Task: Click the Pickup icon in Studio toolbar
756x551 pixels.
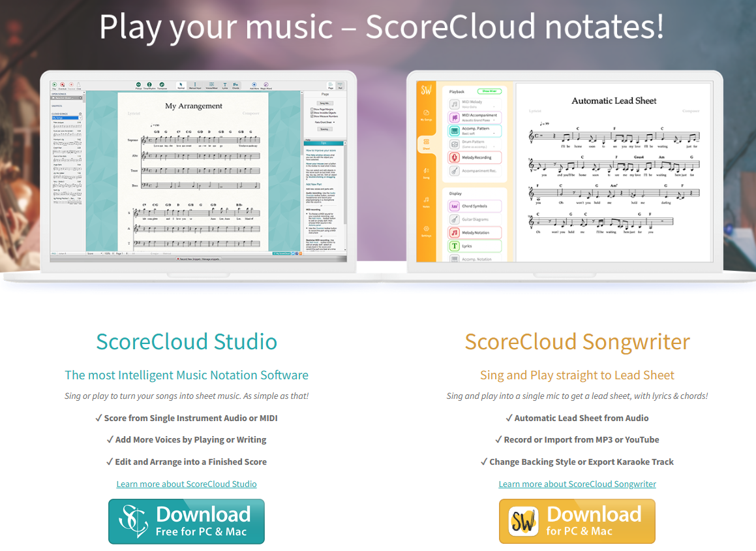Action: (138, 84)
